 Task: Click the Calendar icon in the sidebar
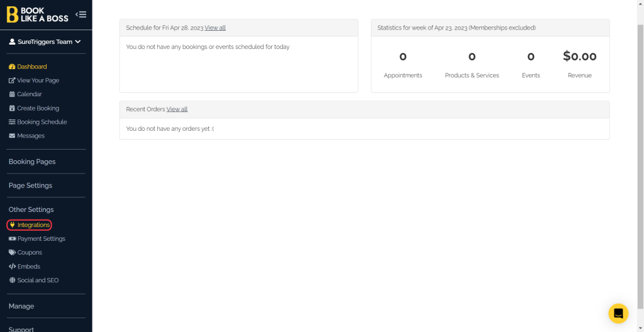12,94
